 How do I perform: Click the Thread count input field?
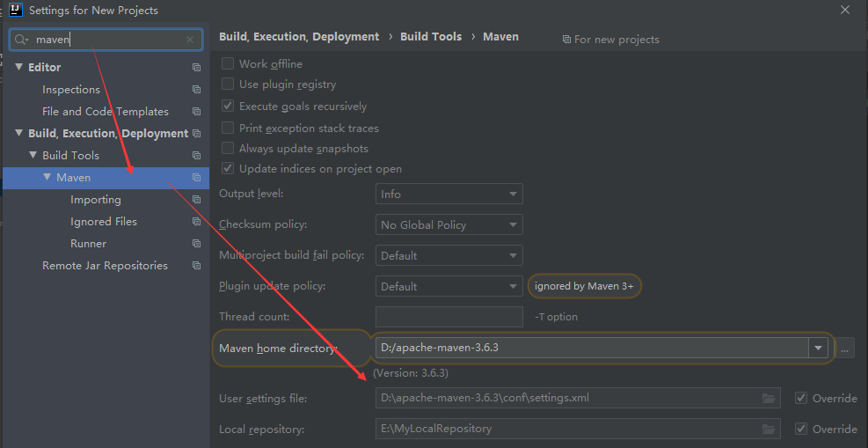pyautogui.click(x=449, y=317)
